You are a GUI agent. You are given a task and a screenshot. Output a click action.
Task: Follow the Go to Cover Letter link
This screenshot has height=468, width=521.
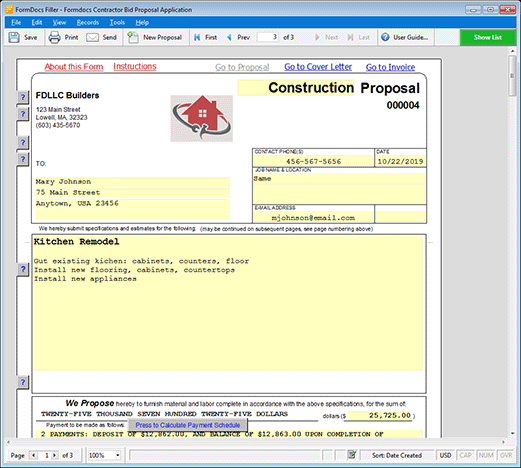(x=318, y=67)
